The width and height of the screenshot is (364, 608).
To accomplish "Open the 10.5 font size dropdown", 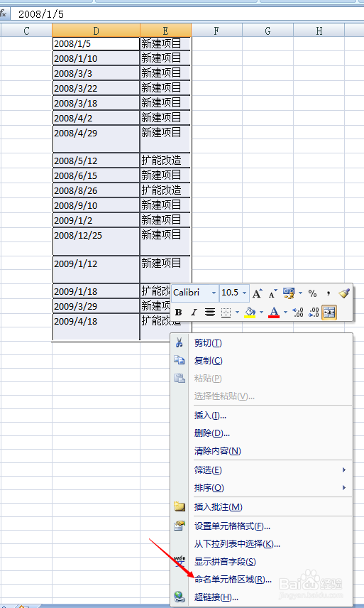I will click(244, 293).
